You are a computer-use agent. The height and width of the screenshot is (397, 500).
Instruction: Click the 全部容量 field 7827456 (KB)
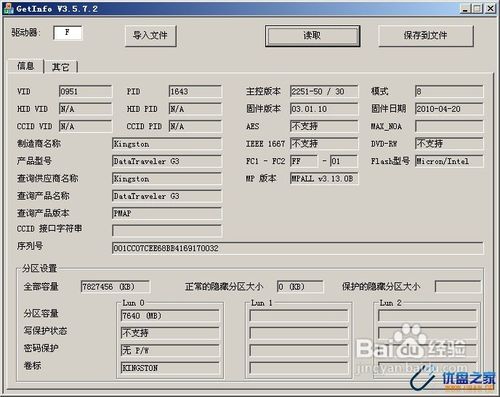[x=115, y=287]
